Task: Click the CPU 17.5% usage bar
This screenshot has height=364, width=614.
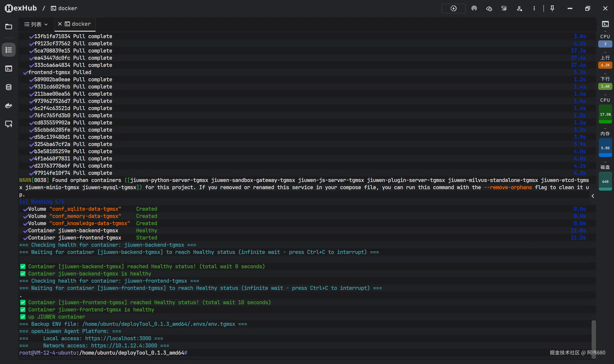Action: click(x=605, y=114)
